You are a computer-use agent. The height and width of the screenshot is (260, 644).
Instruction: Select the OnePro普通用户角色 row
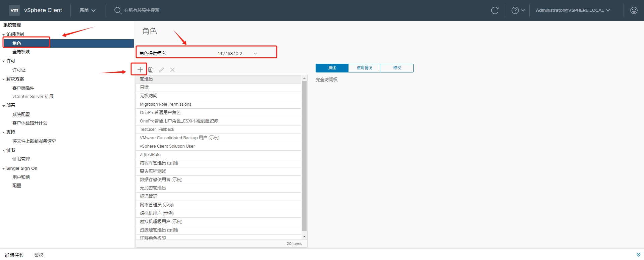218,112
